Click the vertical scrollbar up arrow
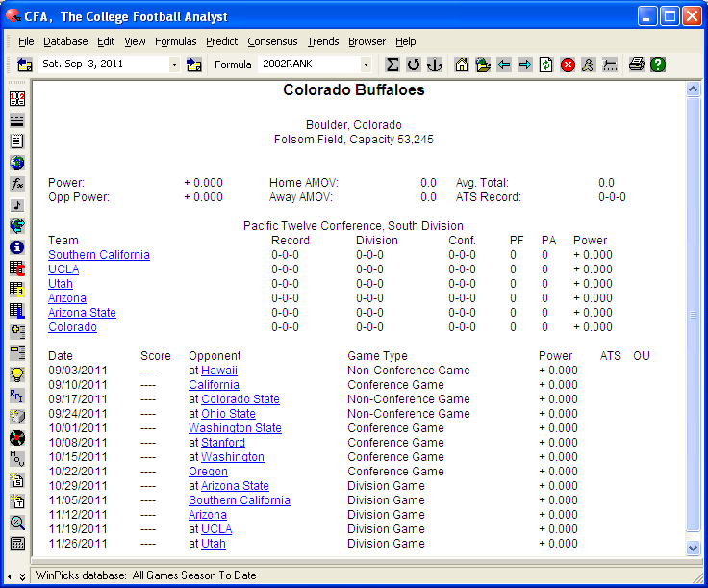Viewport: 708px width, 588px height. 694,89
